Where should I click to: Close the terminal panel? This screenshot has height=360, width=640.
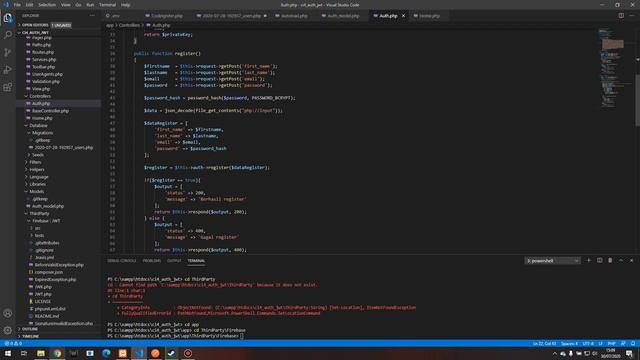coord(631,260)
